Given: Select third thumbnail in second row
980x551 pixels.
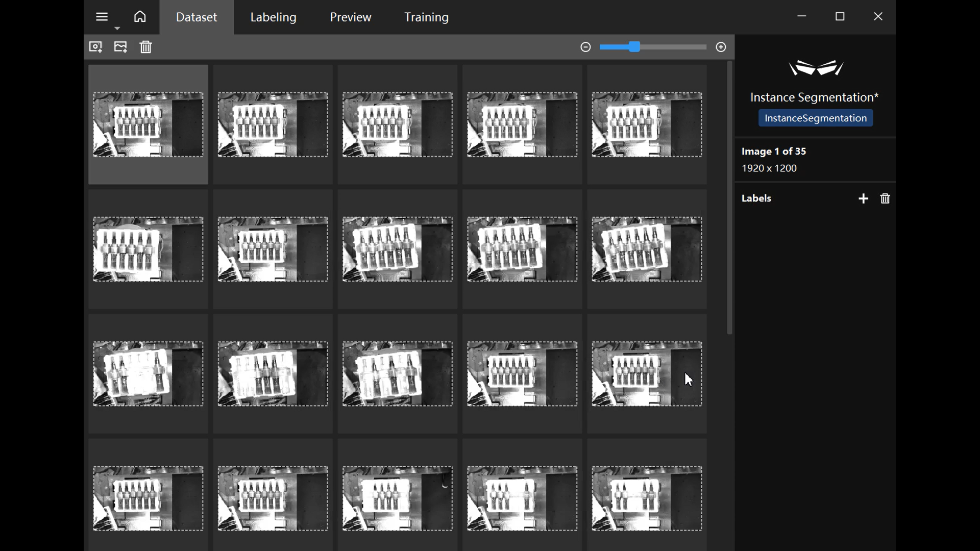Looking at the screenshot, I should 397,249.
